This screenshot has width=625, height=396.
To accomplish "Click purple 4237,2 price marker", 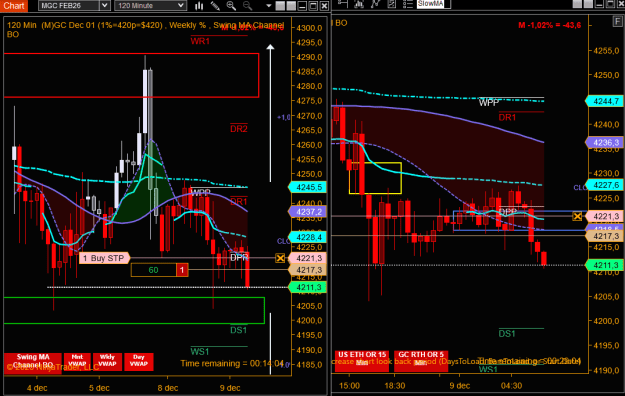I will 307,212.
